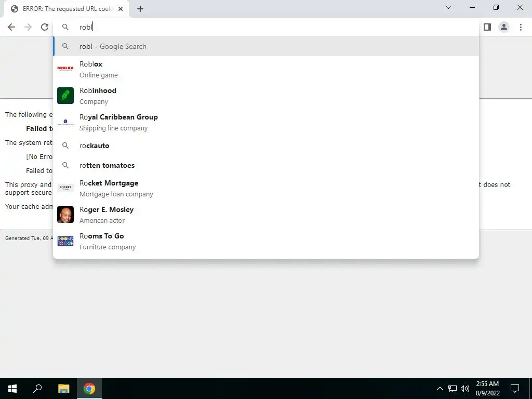Click the magnifier icon in the address bar
This screenshot has width=532, height=399.
(x=65, y=27)
